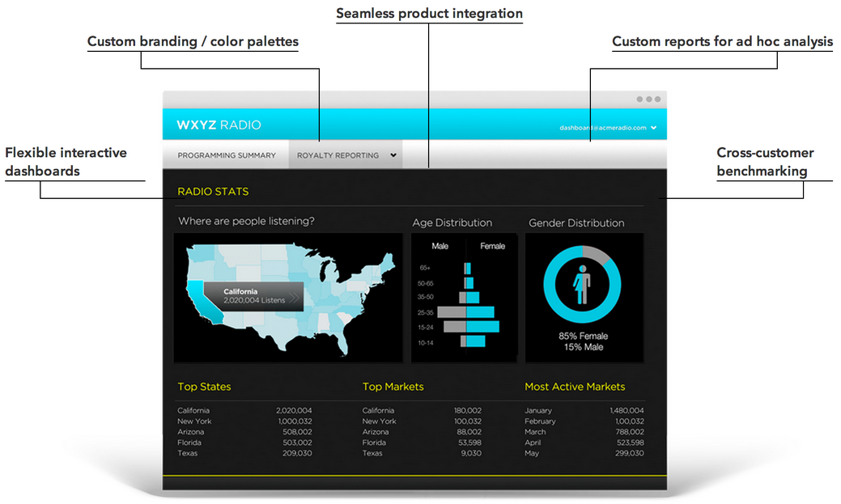841x504 pixels.
Task: Select the 15-24 age distribution bar
Action: [471, 327]
